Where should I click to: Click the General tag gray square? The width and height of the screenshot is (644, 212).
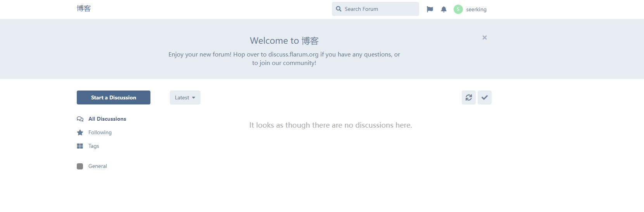click(x=80, y=166)
